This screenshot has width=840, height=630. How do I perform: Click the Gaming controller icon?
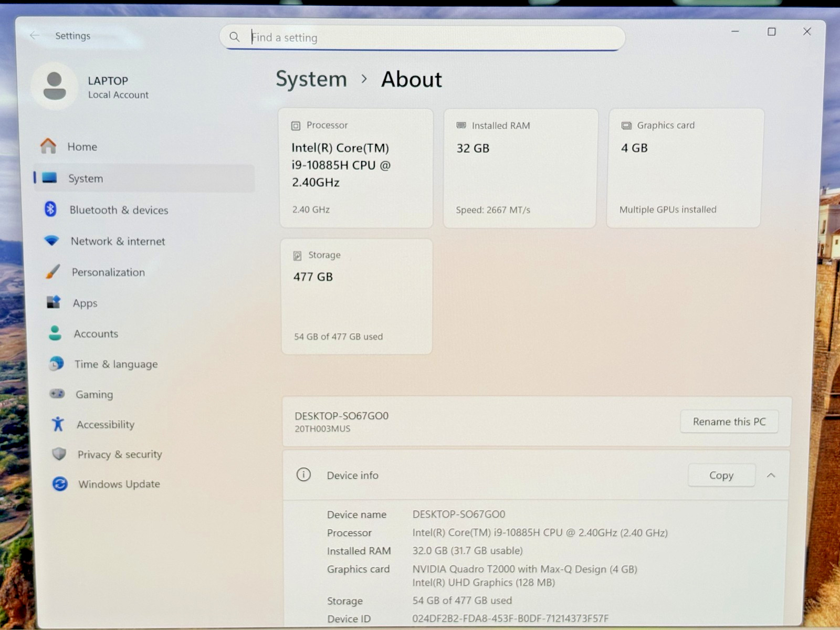pyautogui.click(x=57, y=393)
